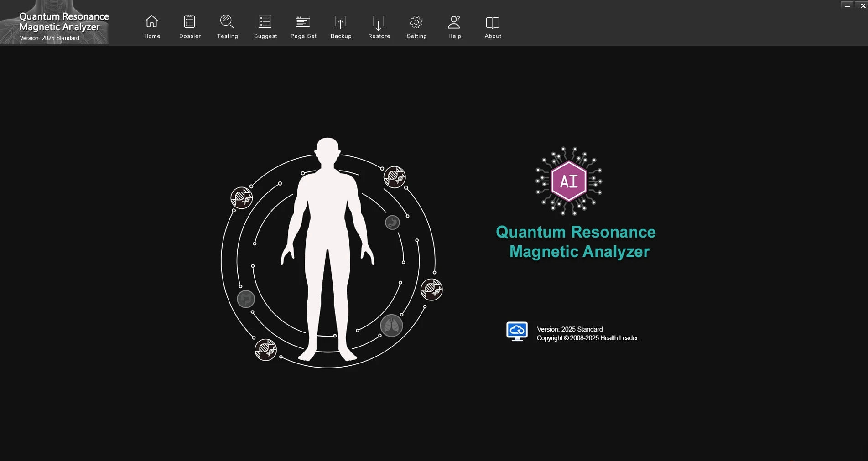Viewport: 868px width, 461px height.
Task: Click the app logo title in header
Action: 64,22
